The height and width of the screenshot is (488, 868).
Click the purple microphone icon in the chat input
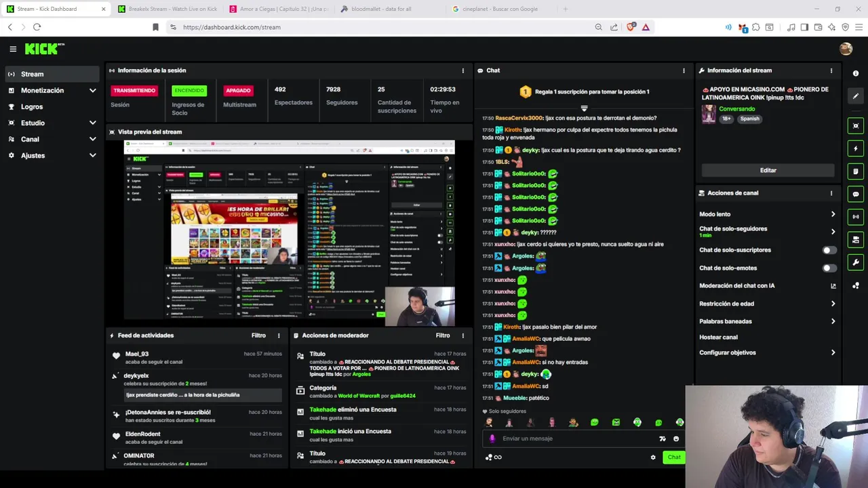click(x=492, y=439)
